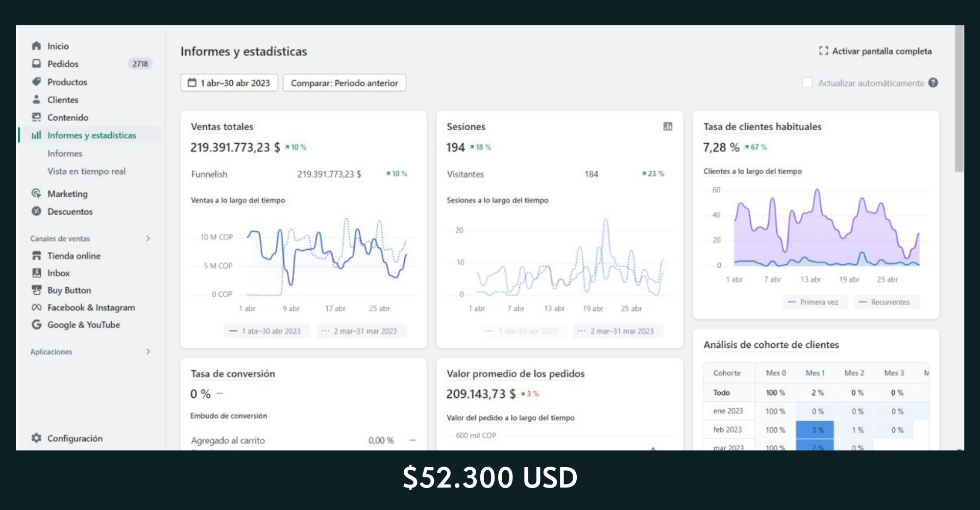Enable the Actualizar automáticamente checkbox

coord(807,83)
